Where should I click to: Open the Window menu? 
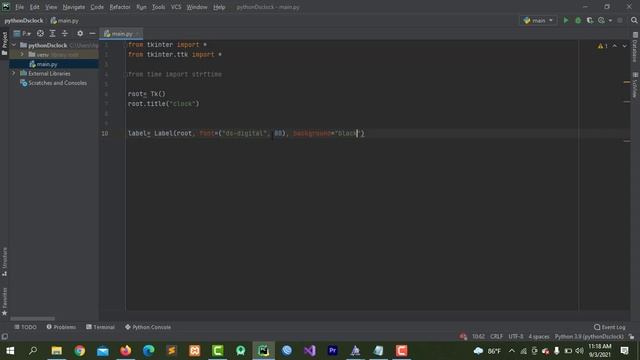pos(197,7)
